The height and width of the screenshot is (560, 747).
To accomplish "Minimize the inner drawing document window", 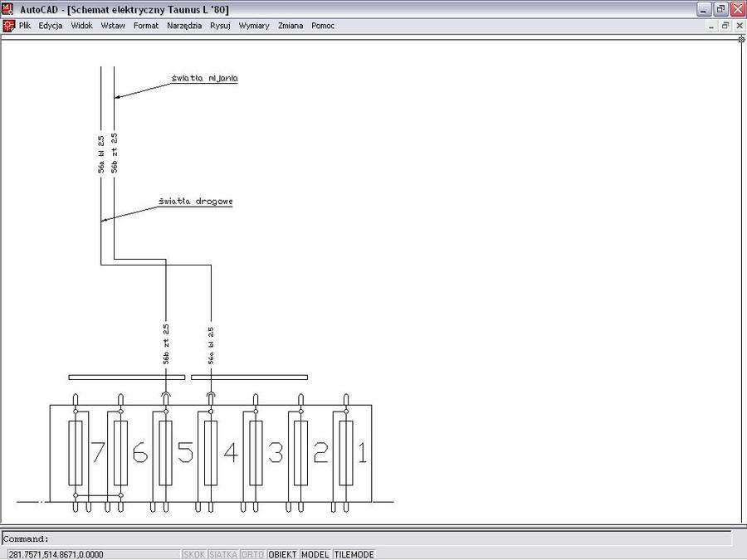I will point(712,26).
